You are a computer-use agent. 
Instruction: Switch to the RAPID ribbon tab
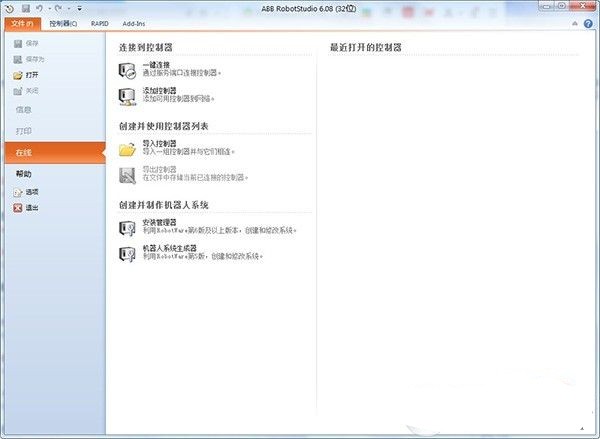[x=99, y=24]
